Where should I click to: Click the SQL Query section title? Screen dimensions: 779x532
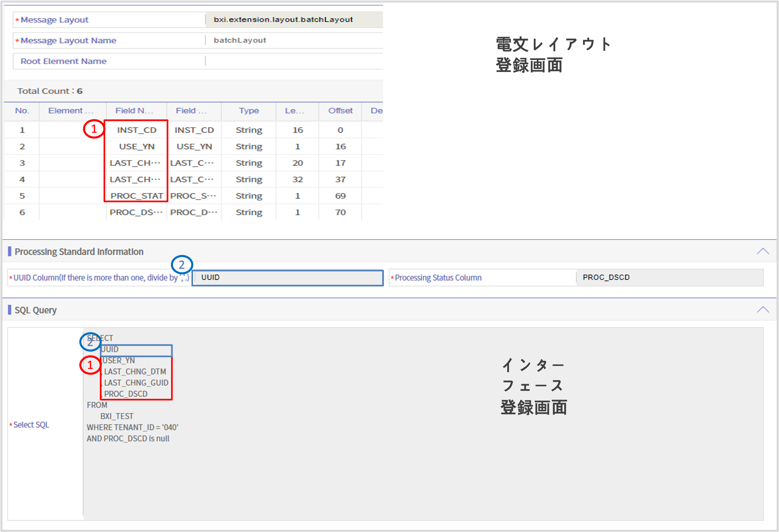(x=36, y=310)
